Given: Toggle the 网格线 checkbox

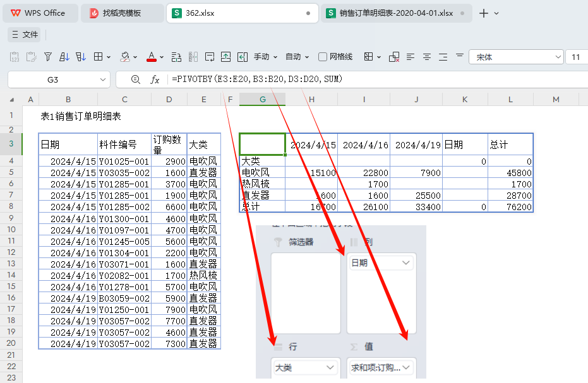Looking at the screenshot, I should pos(323,57).
